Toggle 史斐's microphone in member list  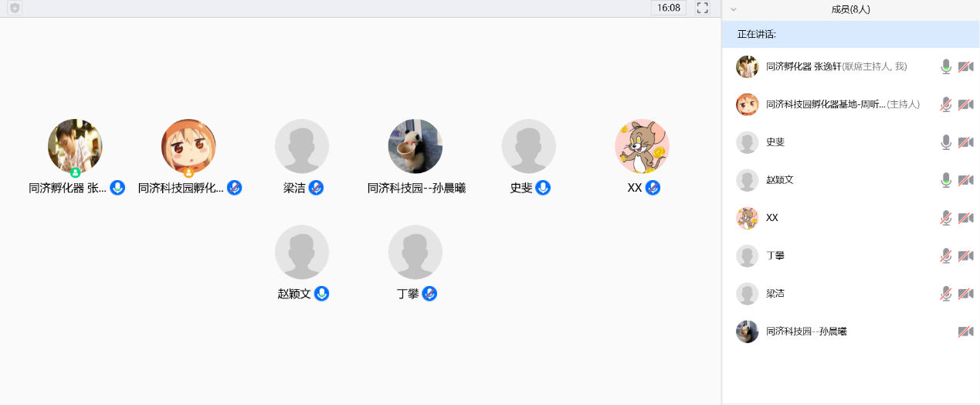946,142
